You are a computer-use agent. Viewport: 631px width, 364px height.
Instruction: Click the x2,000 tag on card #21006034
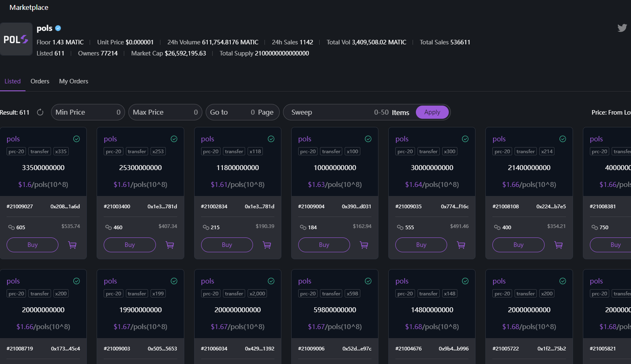point(258,294)
